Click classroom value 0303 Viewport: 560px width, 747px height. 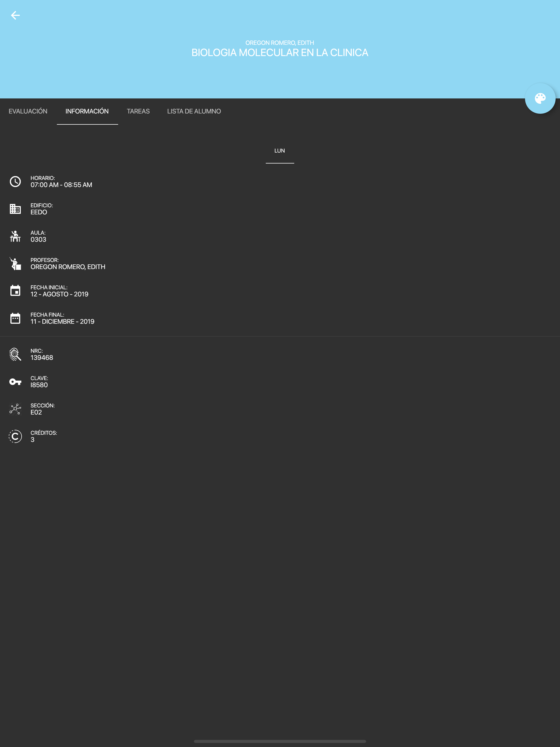click(38, 240)
